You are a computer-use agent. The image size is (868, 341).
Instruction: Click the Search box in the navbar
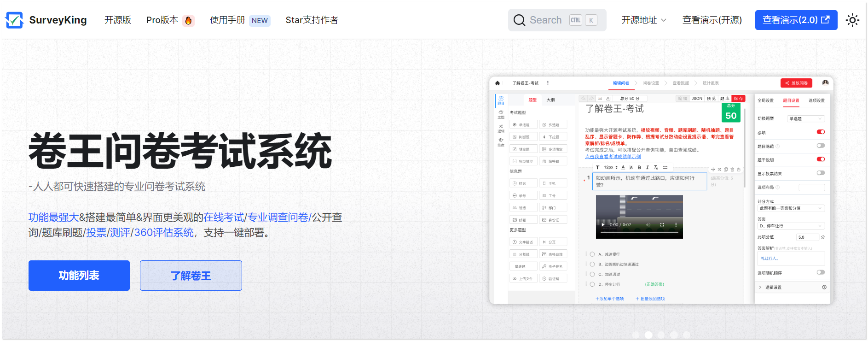(557, 20)
